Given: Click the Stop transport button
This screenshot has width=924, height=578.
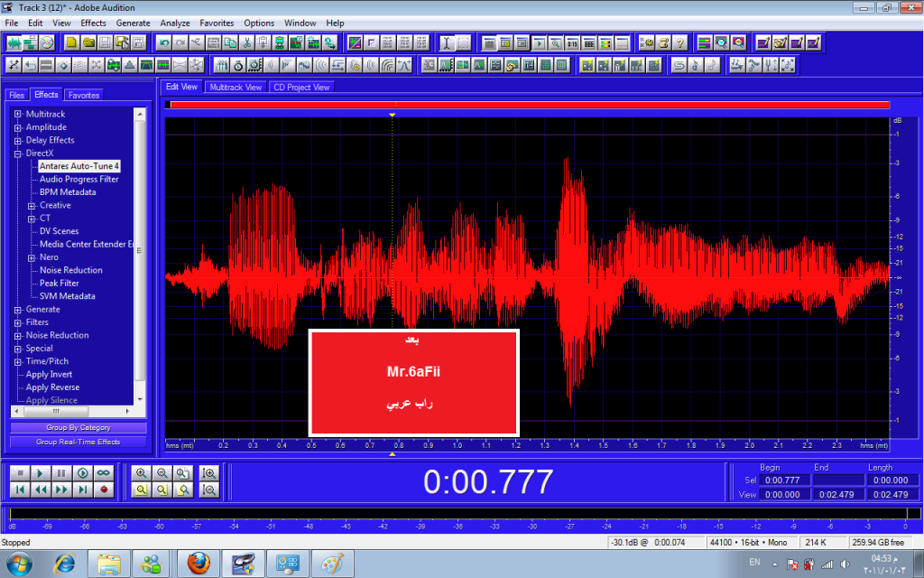Looking at the screenshot, I should (20, 473).
